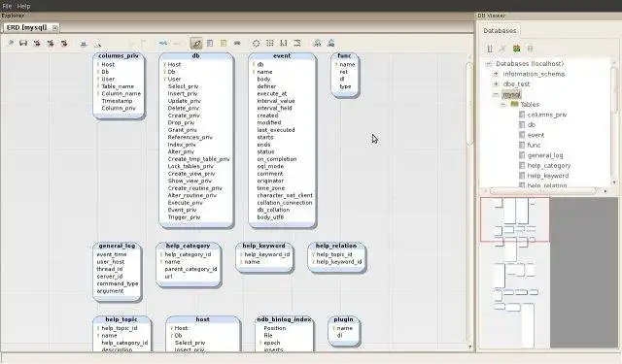Image resolution: width=622 pixels, height=364 pixels.
Task: Click the grid dots icon in toolbar
Action: pos(270,43)
